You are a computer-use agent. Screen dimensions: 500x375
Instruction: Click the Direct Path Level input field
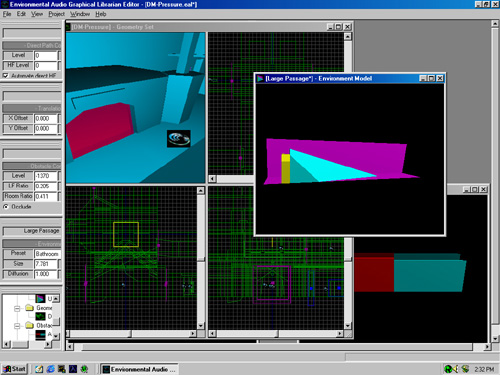coord(46,55)
